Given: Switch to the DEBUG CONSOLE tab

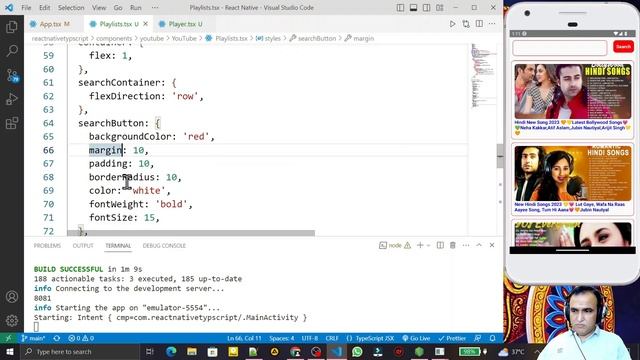Looking at the screenshot, I should pyautogui.click(x=164, y=246).
